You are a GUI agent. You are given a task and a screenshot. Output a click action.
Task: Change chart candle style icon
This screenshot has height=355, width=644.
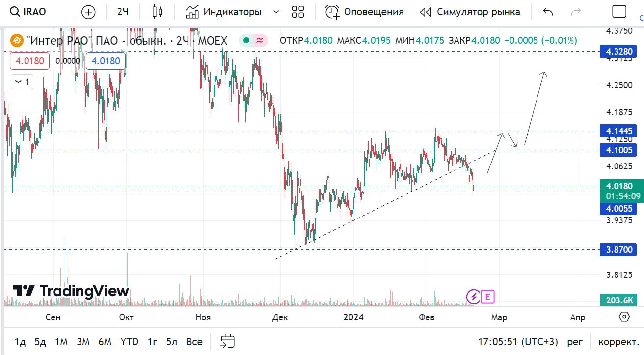point(158,12)
